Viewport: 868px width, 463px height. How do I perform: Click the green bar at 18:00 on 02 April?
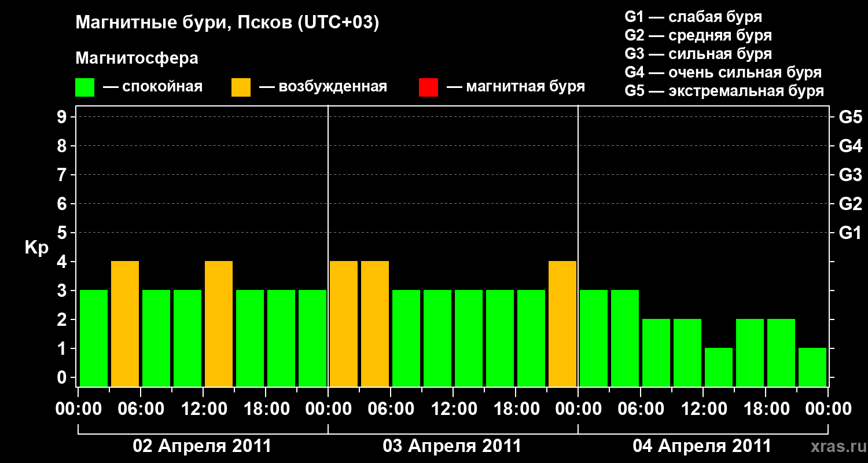281,338
